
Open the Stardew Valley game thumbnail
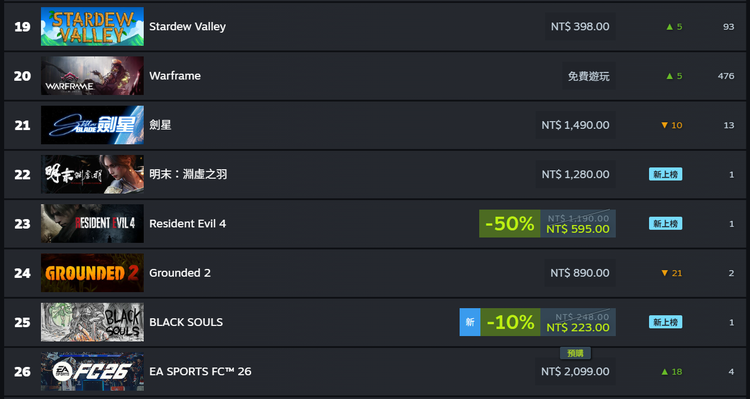point(92,26)
